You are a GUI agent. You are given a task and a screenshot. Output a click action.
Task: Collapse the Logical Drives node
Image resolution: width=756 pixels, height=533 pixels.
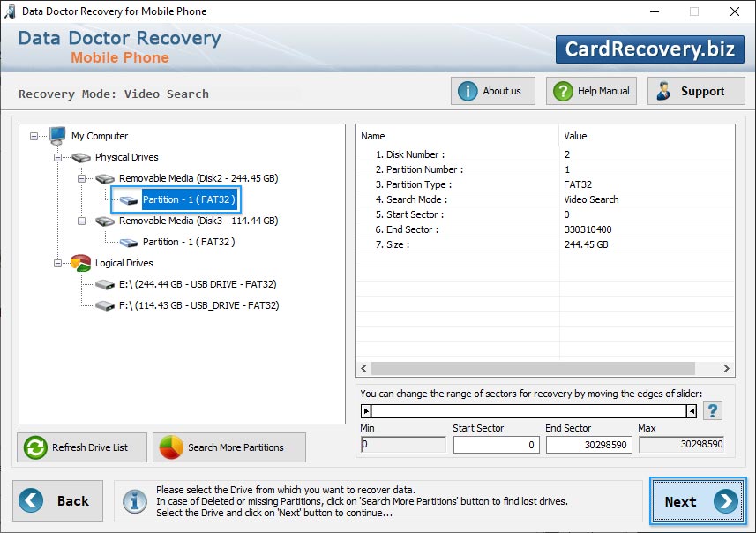pos(58,263)
